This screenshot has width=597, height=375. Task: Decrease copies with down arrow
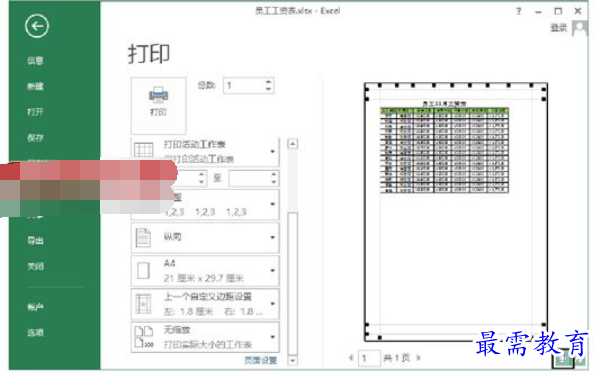tap(269, 90)
